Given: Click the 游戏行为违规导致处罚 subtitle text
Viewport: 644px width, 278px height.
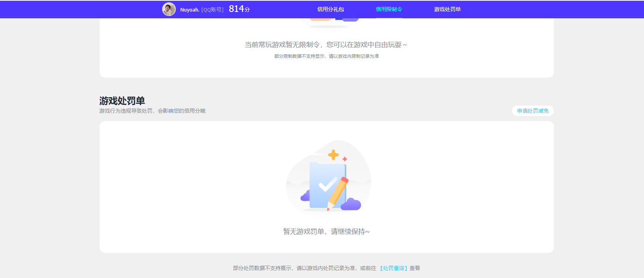Looking at the screenshot, I should pos(152,111).
